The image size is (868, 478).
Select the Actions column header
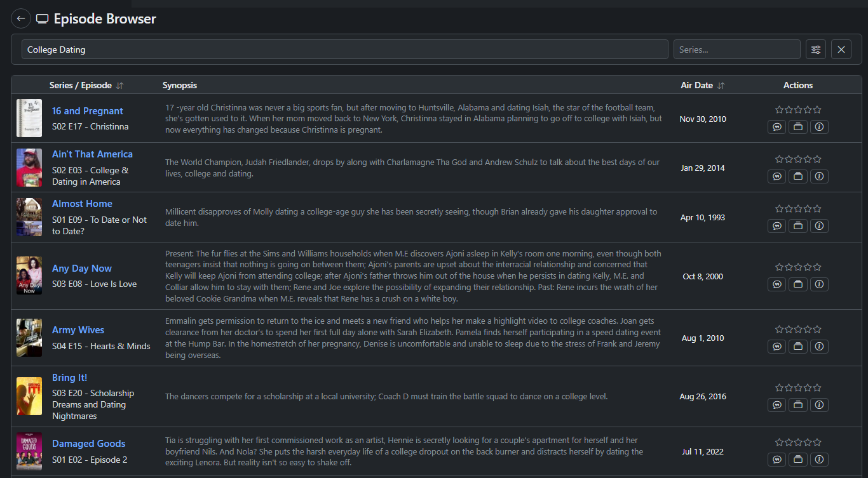tap(797, 84)
